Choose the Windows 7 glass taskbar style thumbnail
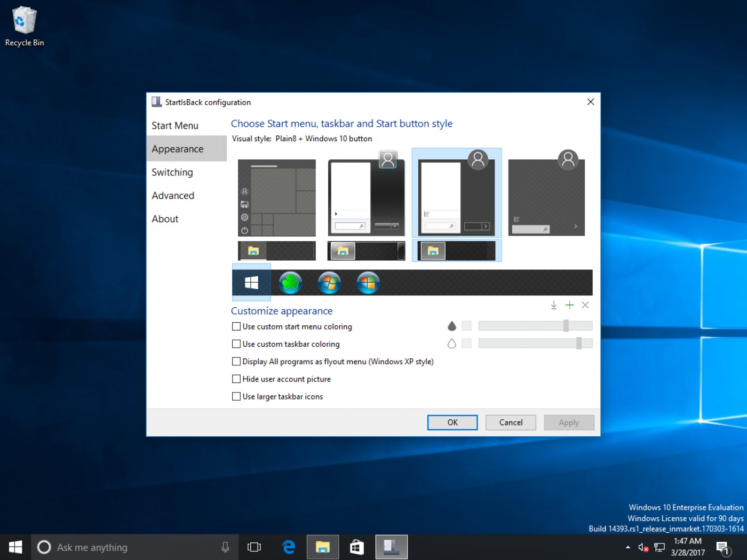 (x=366, y=251)
